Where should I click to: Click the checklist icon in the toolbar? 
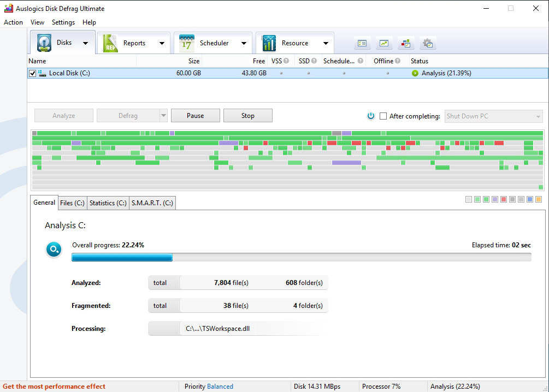click(x=362, y=43)
